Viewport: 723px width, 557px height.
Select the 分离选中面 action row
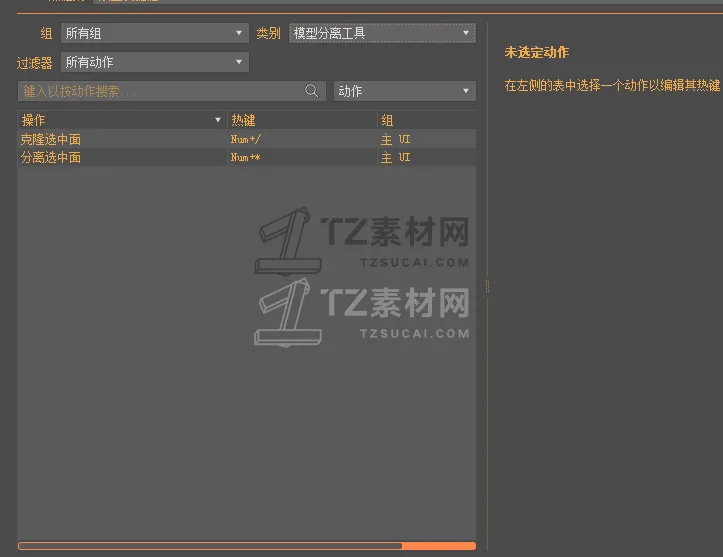pos(247,158)
